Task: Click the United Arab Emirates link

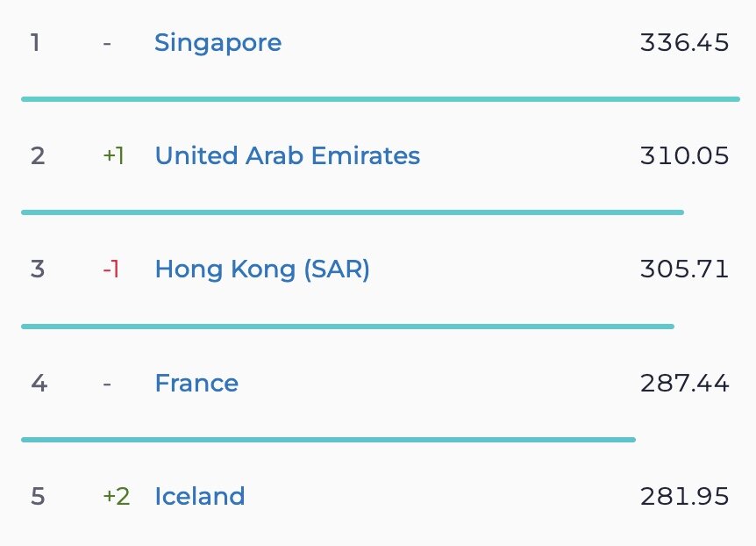Action: click(x=287, y=155)
